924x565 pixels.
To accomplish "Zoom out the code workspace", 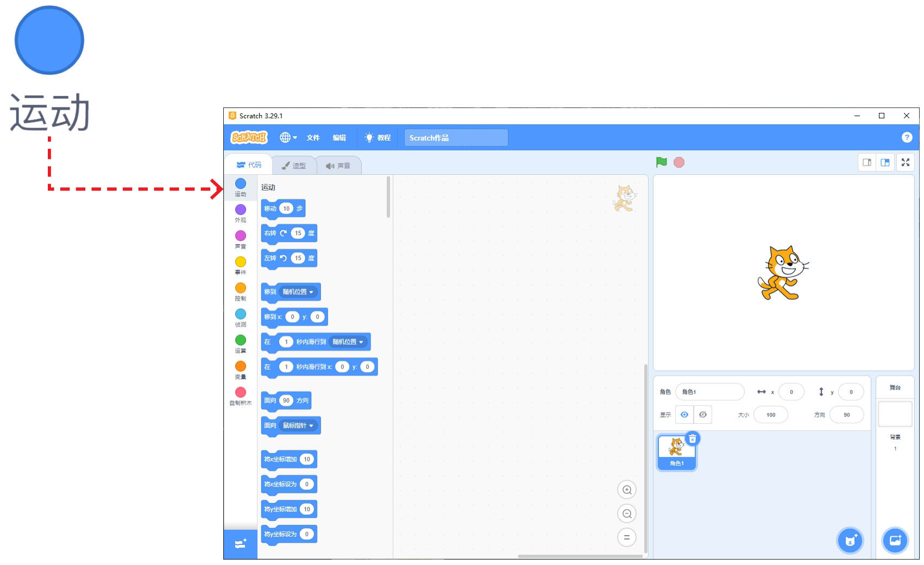I will (x=627, y=513).
